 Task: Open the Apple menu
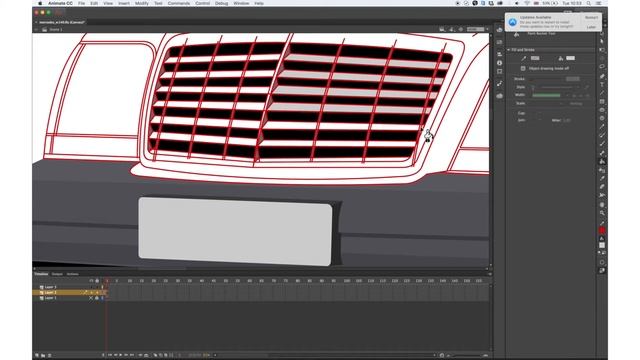click(x=40, y=3)
